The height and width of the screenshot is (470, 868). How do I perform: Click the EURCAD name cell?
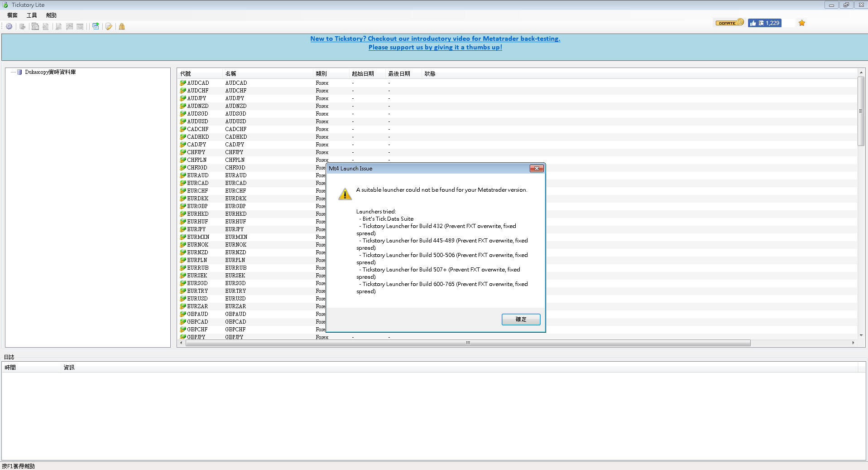(x=236, y=183)
